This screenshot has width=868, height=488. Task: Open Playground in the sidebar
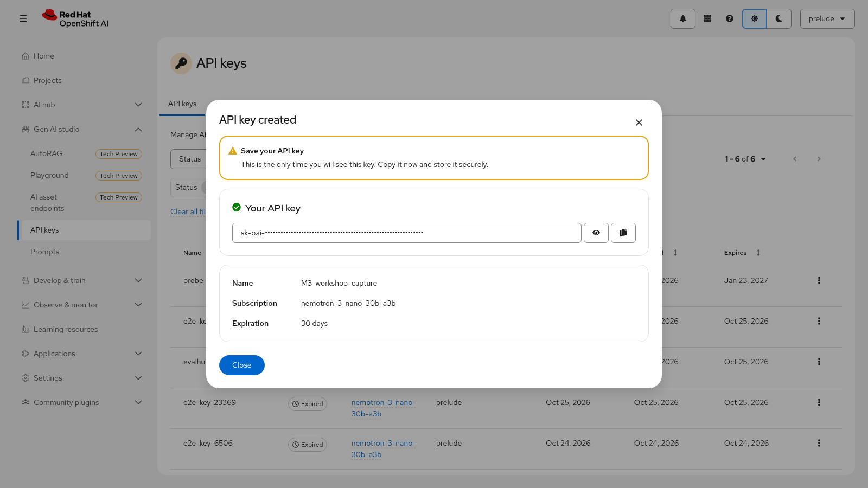(49, 175)
